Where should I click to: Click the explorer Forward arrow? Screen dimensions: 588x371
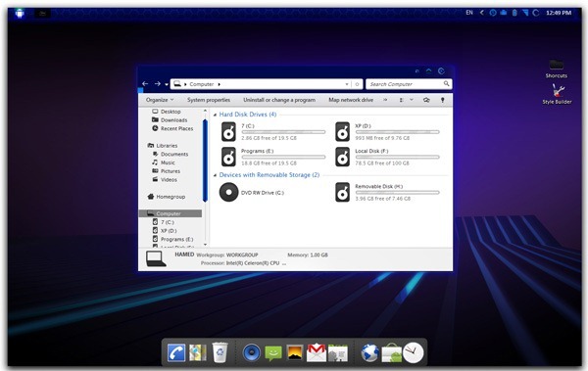point(158,84)
